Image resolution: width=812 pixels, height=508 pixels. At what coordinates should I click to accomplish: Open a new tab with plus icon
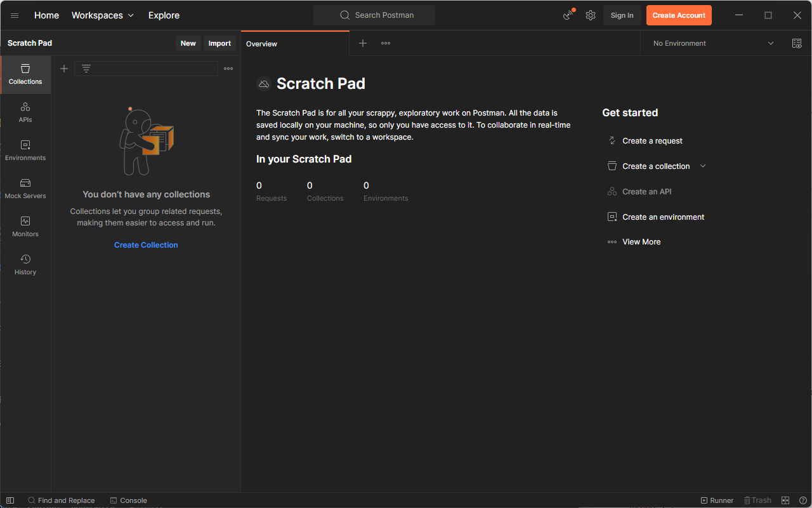pyautogui.click(x=363, y=43)
